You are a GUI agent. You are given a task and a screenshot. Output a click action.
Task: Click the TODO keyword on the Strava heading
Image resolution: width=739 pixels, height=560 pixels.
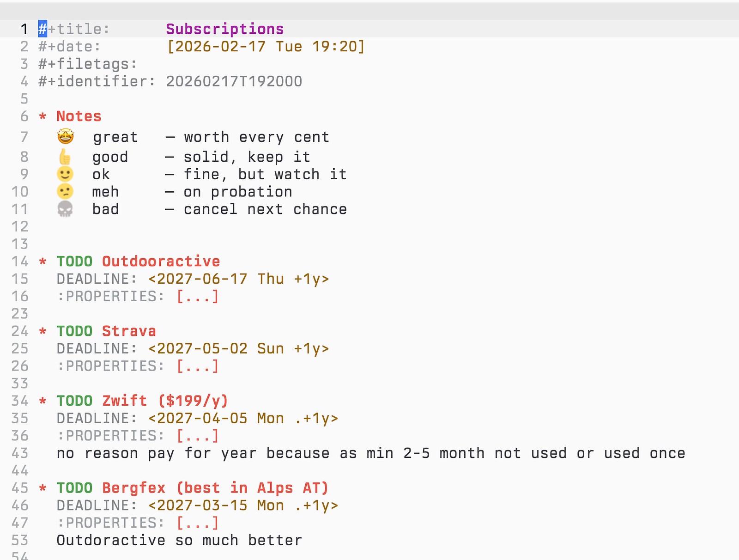[74, 331]
